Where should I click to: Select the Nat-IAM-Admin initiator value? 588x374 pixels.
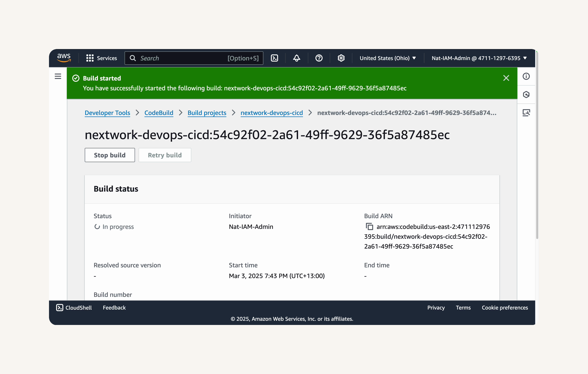[251, 227]
